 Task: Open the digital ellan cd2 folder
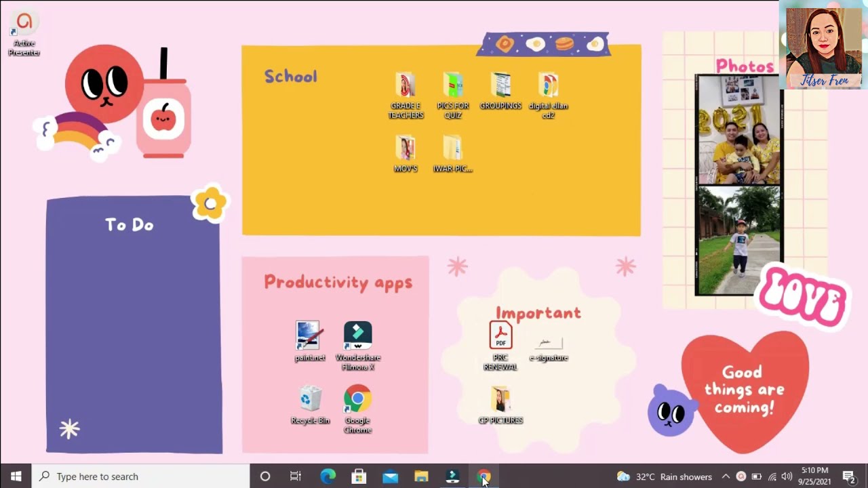[548, 96]
